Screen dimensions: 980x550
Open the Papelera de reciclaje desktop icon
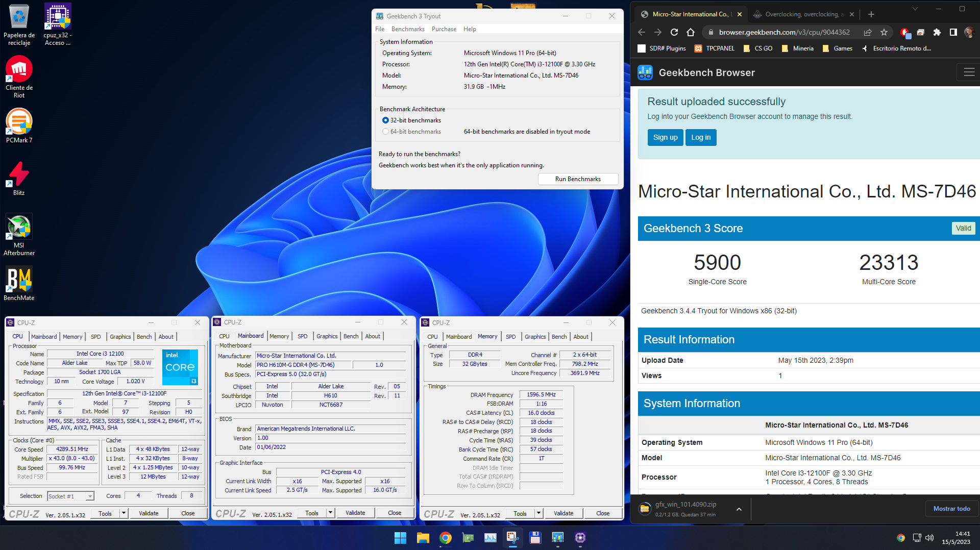click(x=19, y=24)
